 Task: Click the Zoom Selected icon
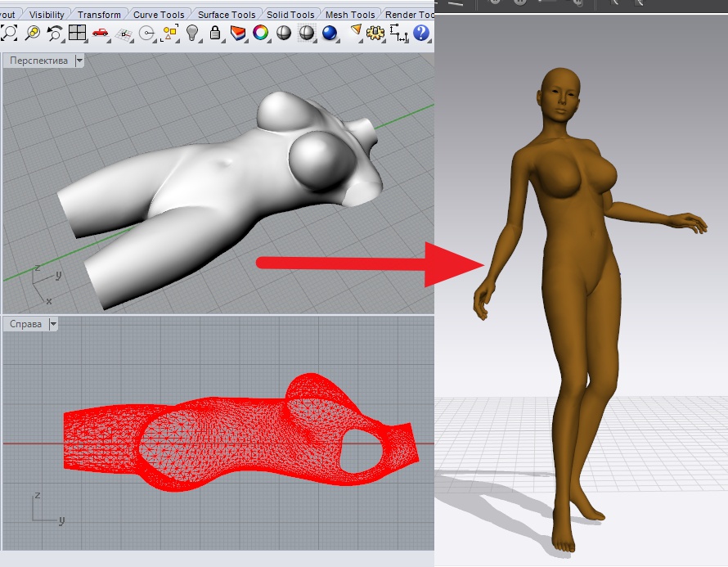pyautogui.click(x=32, y=33)
